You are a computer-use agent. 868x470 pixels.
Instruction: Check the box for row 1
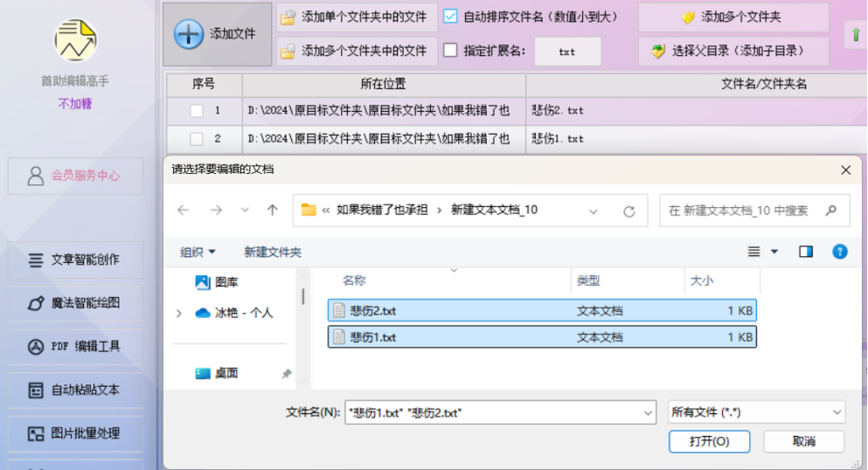[197, 111]
